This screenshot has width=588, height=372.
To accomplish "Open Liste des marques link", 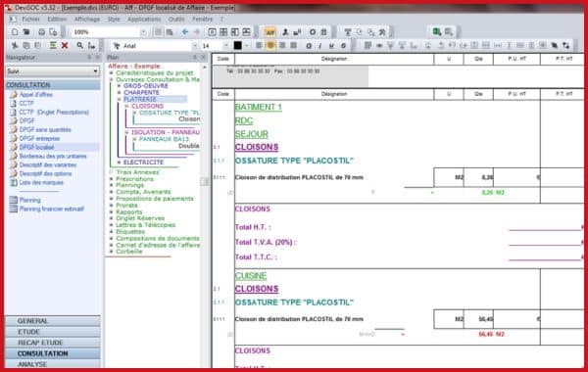I will coord(41,182).
